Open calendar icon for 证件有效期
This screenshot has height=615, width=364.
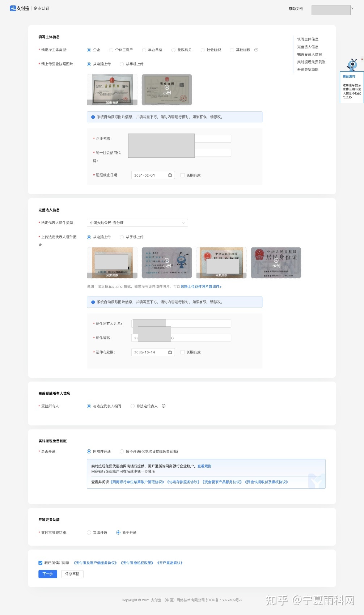coord(170,352)
